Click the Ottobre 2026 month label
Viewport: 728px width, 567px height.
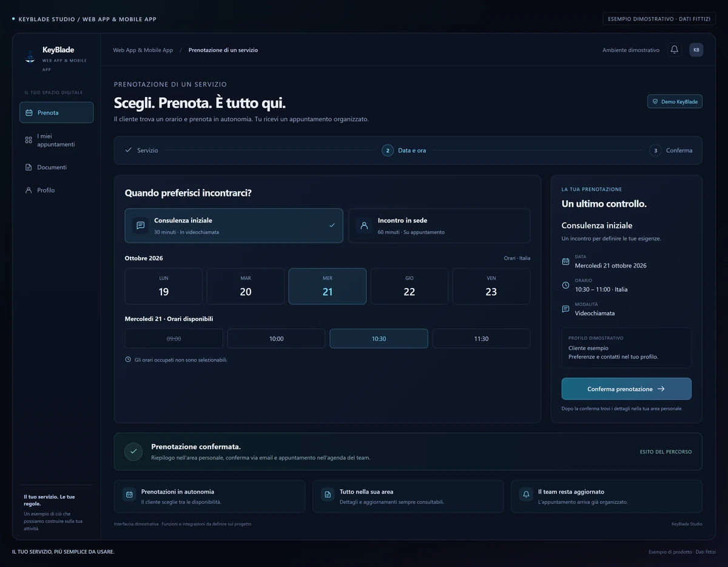point(144,258)
